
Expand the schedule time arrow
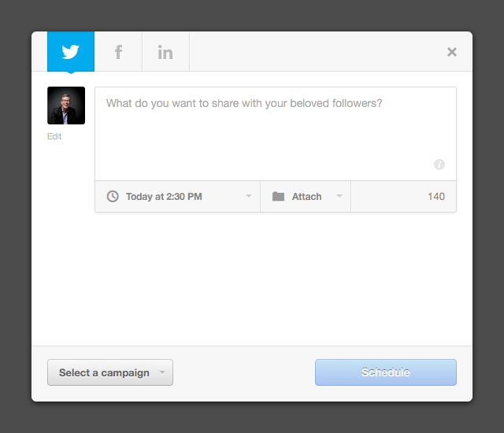[x=249, y=195]
